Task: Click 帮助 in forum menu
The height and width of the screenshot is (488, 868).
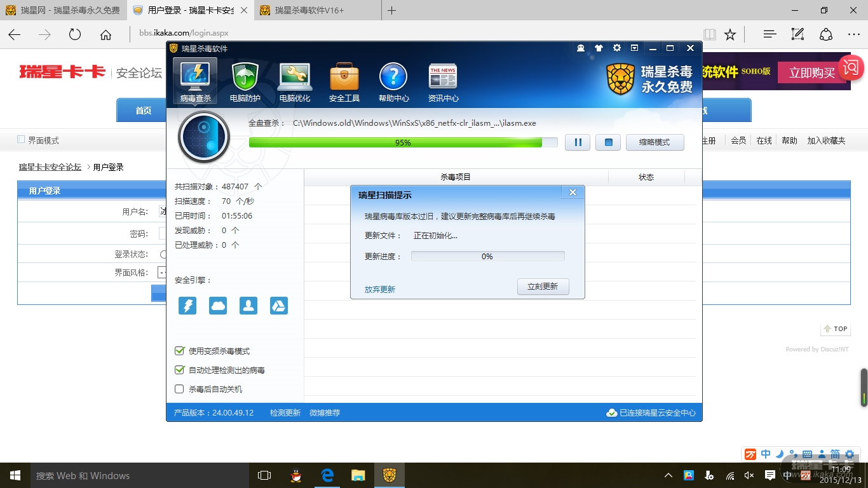Action: (x=789, y=140)
